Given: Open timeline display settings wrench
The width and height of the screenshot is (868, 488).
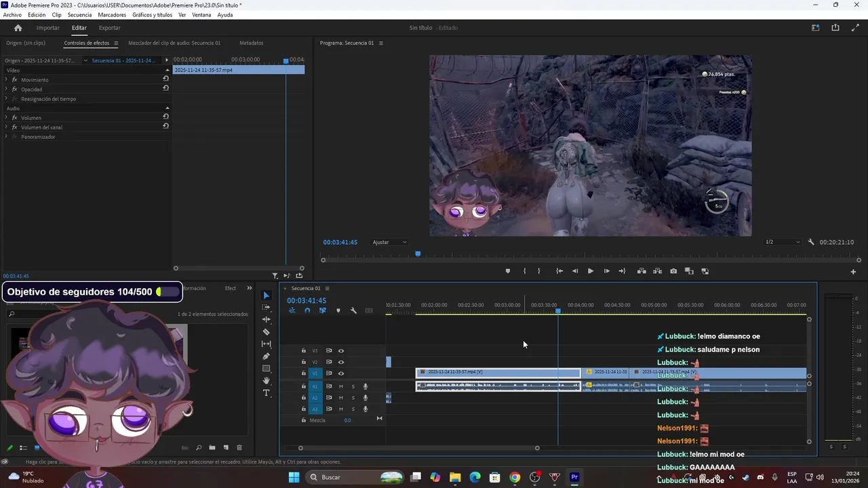Looking at the screenshot, I should pos(353,310).
